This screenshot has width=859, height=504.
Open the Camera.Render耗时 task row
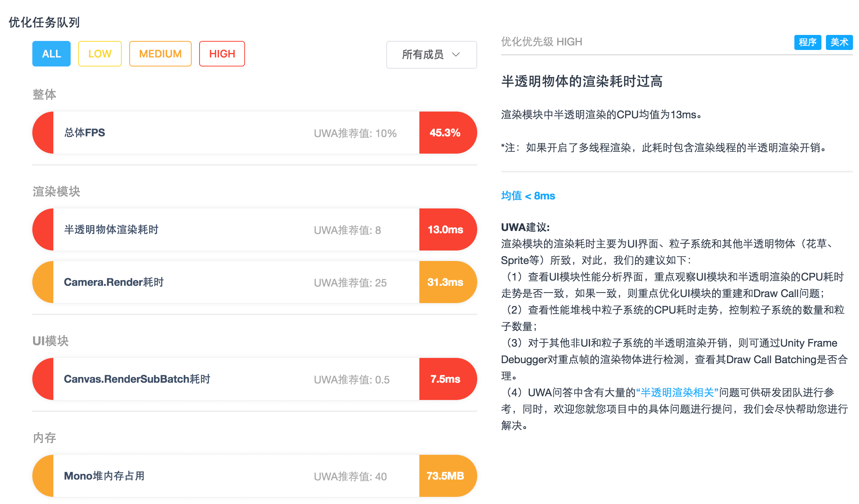255,282
